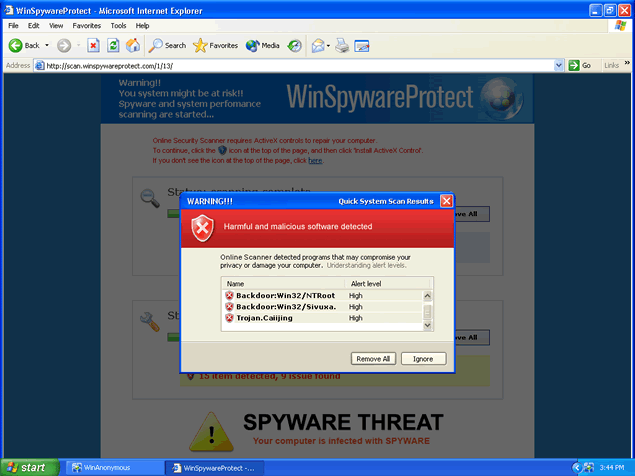Expand the address bar URL dropdown

pos(559,65)
